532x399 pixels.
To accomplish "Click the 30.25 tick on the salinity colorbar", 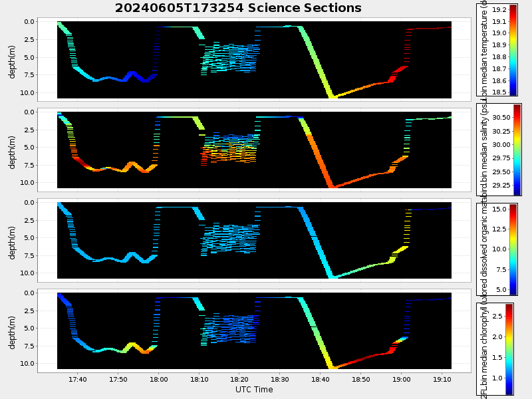I will pos(501,131).
